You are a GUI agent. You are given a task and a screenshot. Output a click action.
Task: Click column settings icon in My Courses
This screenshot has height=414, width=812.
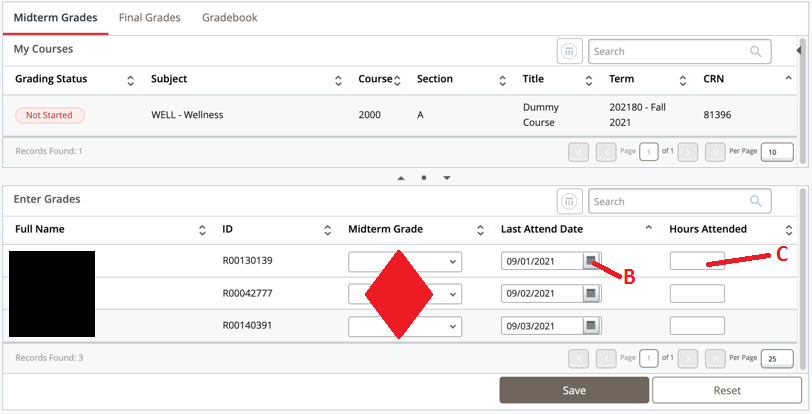[x=568, y=52]
